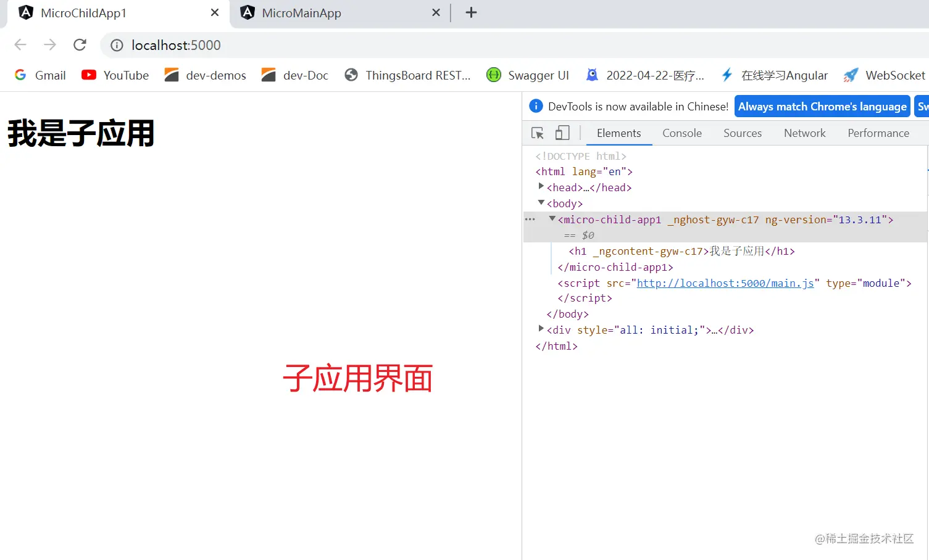Select the closing micro-child-app1 tag line

pos(615,267)
